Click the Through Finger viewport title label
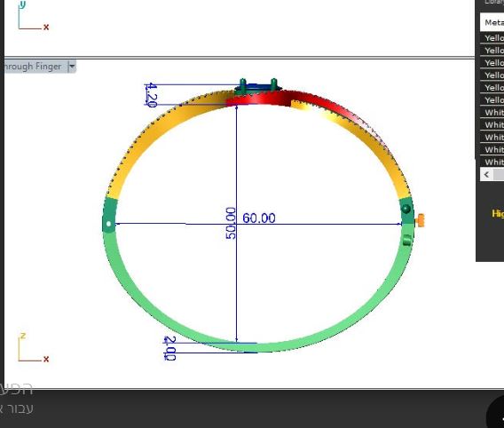 tap(32, 67)
